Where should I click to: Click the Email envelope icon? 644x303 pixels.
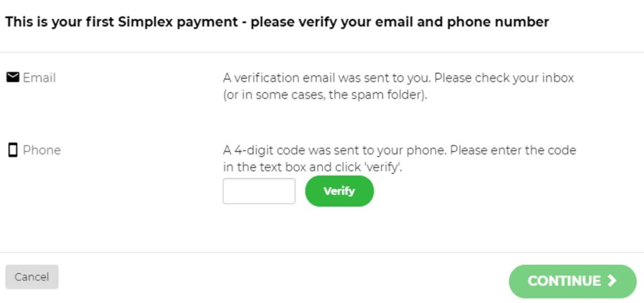(13, 77)
